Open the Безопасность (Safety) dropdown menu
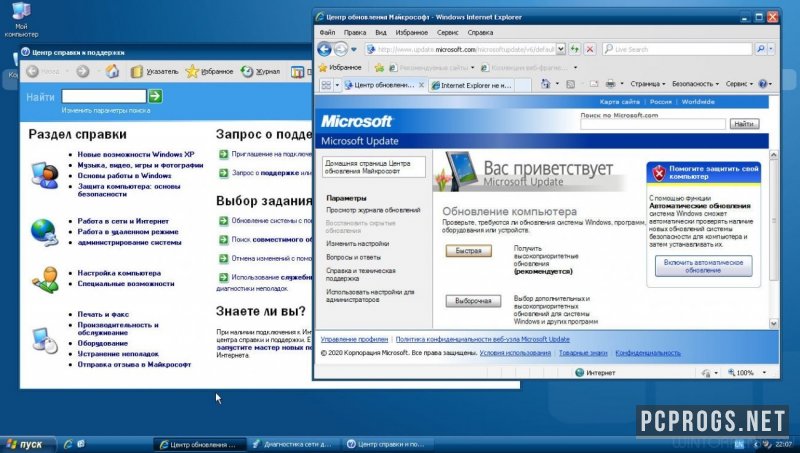Image resolution: width=800 pixels, height=453 pixels. point(695,84)
